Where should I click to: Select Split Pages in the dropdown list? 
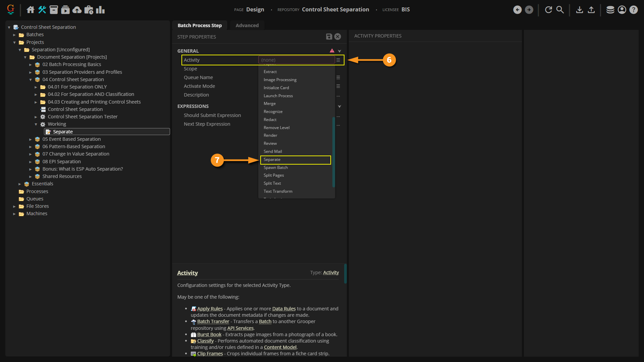(274, 175)
